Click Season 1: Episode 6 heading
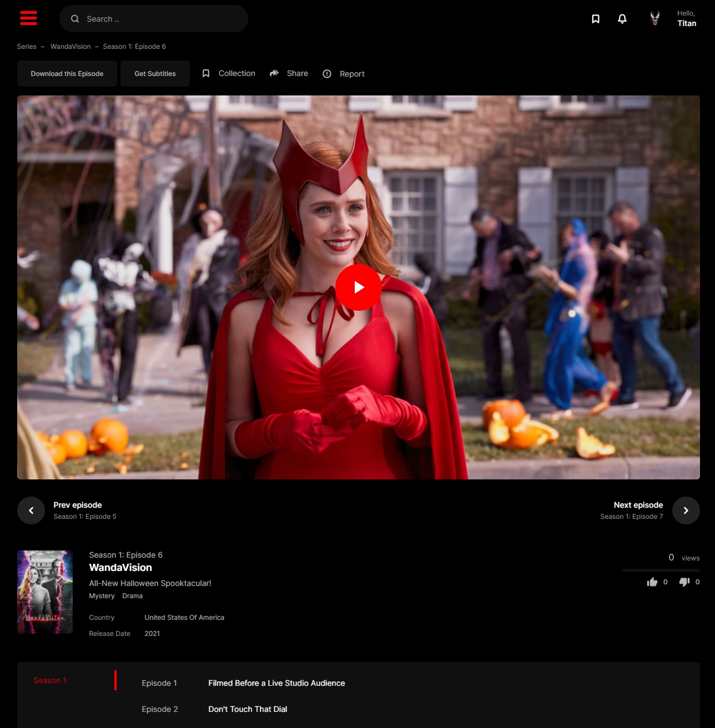Viewport: 715px width, 728px height. point(126,555)
